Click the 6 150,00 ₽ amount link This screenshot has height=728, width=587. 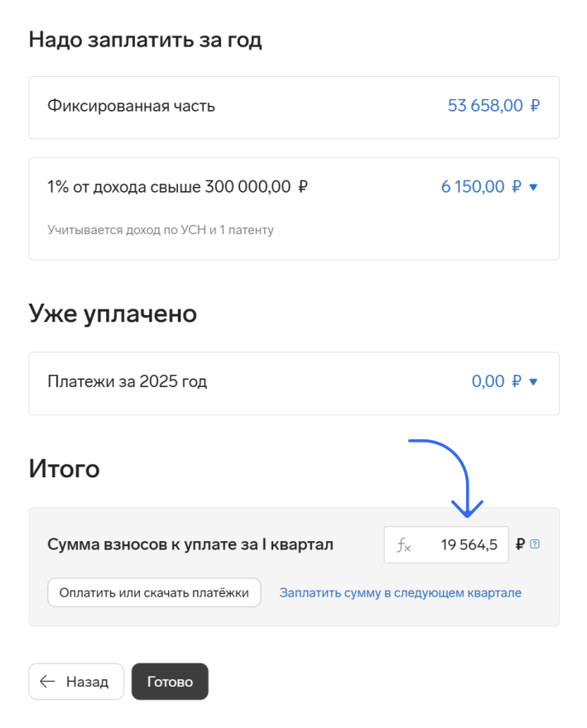pyautogui.click(x=481, y=187)
